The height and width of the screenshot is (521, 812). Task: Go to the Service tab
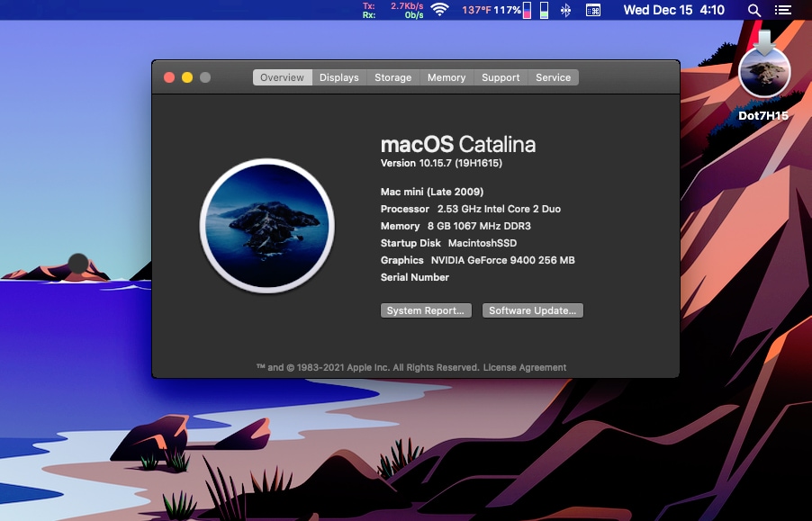click(553, 77)
